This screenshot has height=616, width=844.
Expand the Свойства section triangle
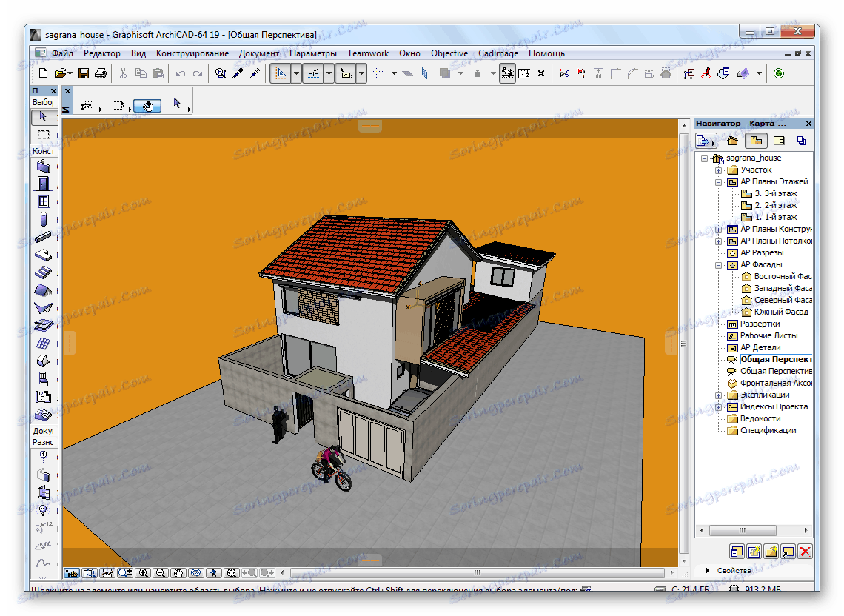[707, 570]
